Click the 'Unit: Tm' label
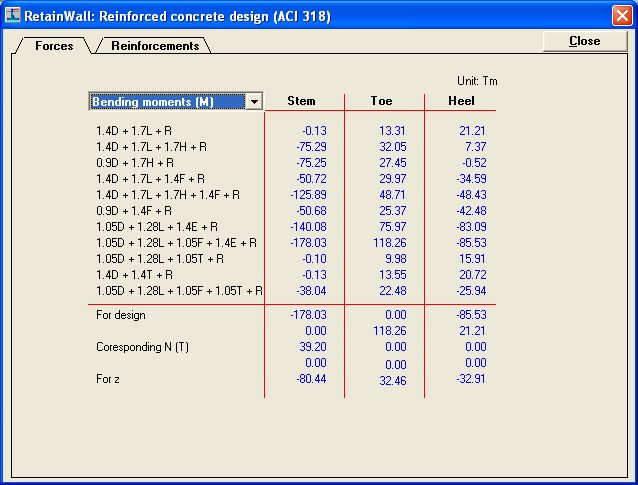This screenshot has height=485, width=638. (477, 81)
